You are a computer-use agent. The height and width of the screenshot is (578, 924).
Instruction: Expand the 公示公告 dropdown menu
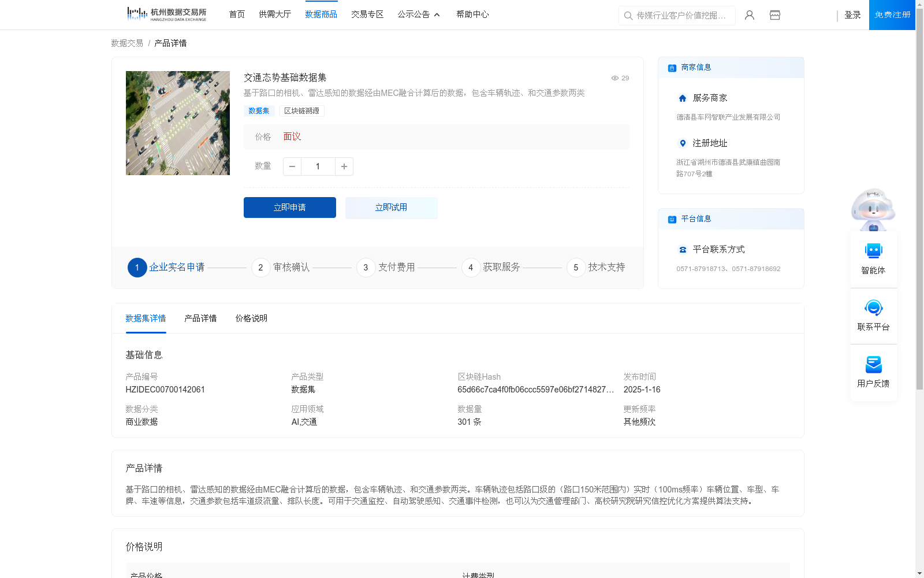point(419,14)
